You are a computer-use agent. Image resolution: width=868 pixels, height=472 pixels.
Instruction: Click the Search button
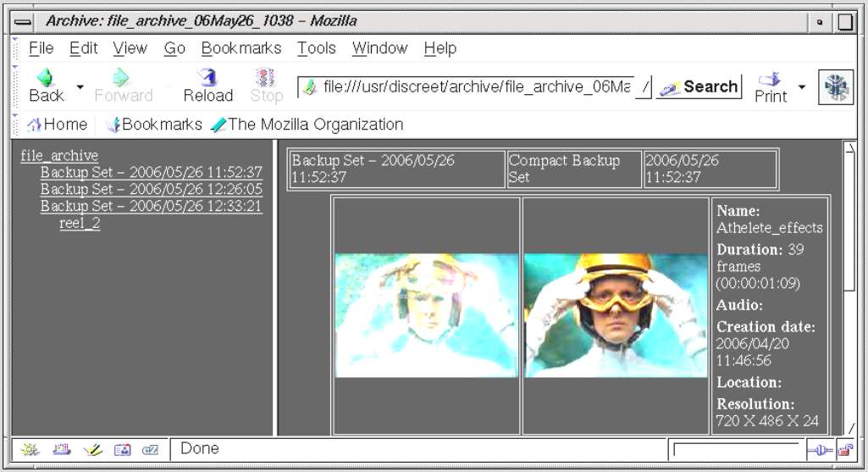(699, 86)
